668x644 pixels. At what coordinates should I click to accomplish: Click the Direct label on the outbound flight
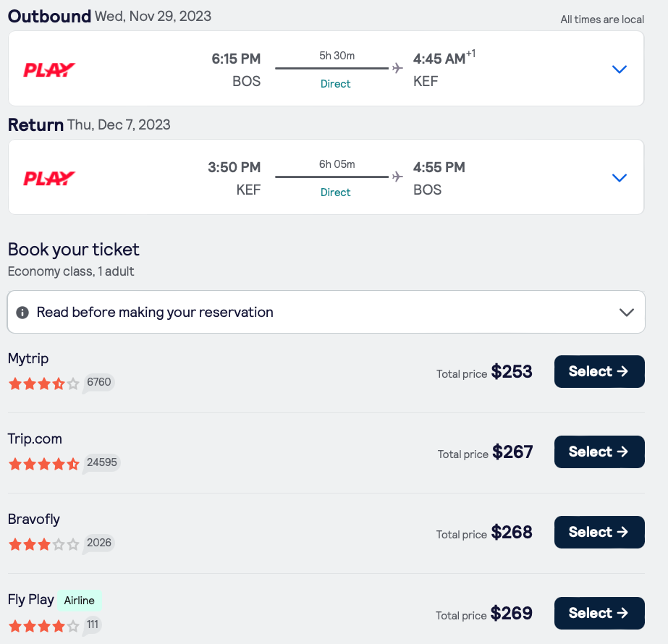tap(335, 84)
